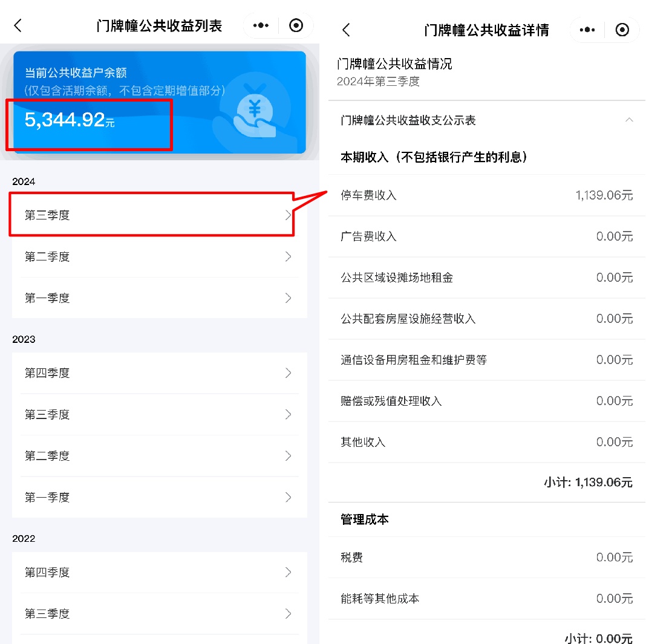The width and height of the screenshot is (646, 644).
Task: Select the 2023 第二季度 row label
Action: tap(47, 456)
